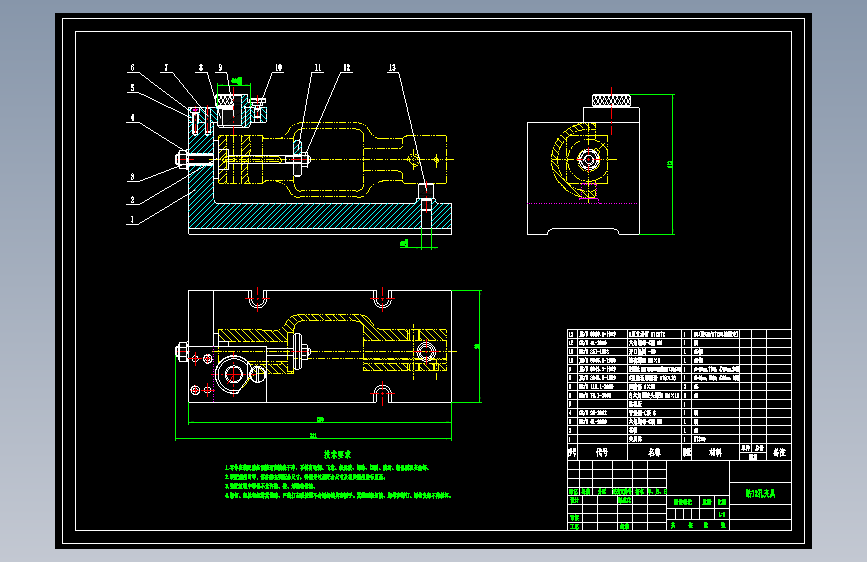The image size is (867, 562).
Task: Select the longest horizontal dimension under plan view
Action: coord(314,437)
